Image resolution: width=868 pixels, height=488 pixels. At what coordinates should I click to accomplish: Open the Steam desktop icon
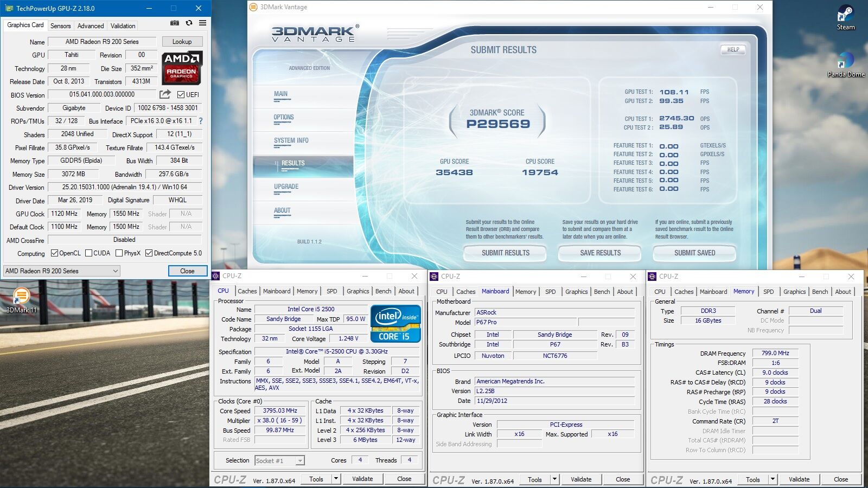(x=846, y=18)
